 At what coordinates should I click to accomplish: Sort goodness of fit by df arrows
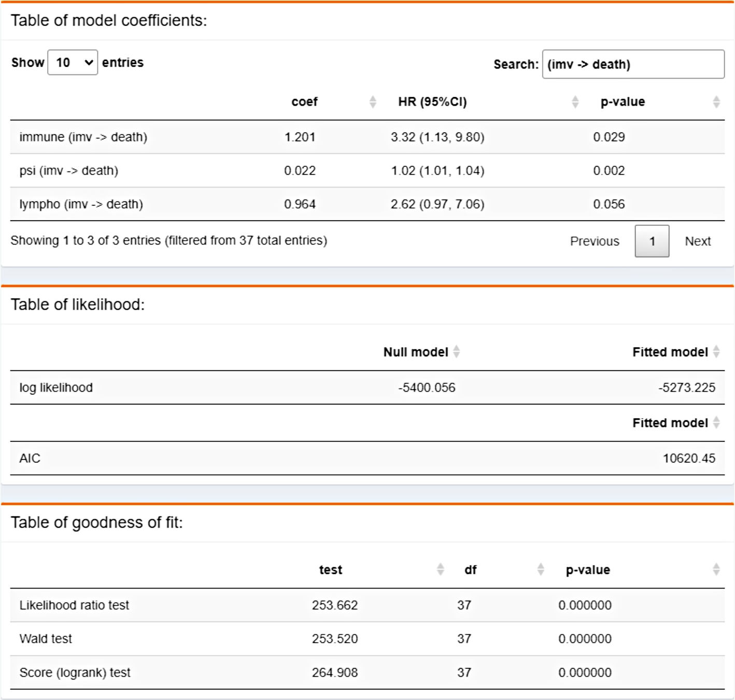[541, 570]
